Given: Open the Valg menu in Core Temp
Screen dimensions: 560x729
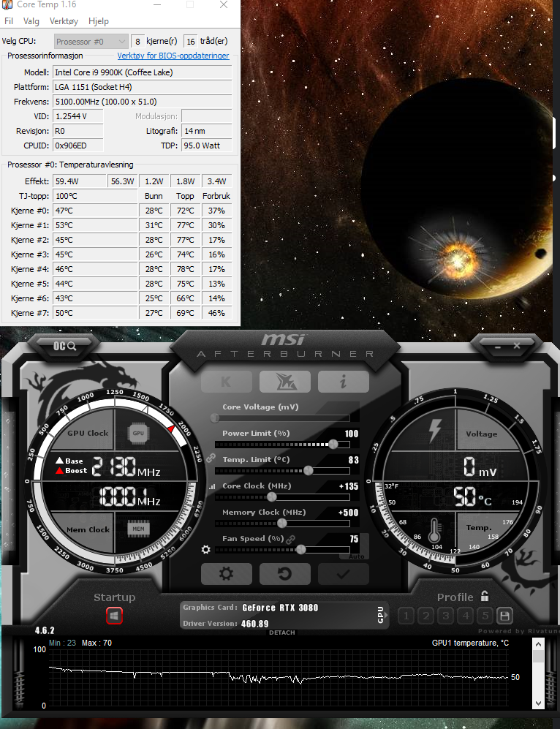Looking at the screenshot, I should pyautogui.click(x=31, y=21).
